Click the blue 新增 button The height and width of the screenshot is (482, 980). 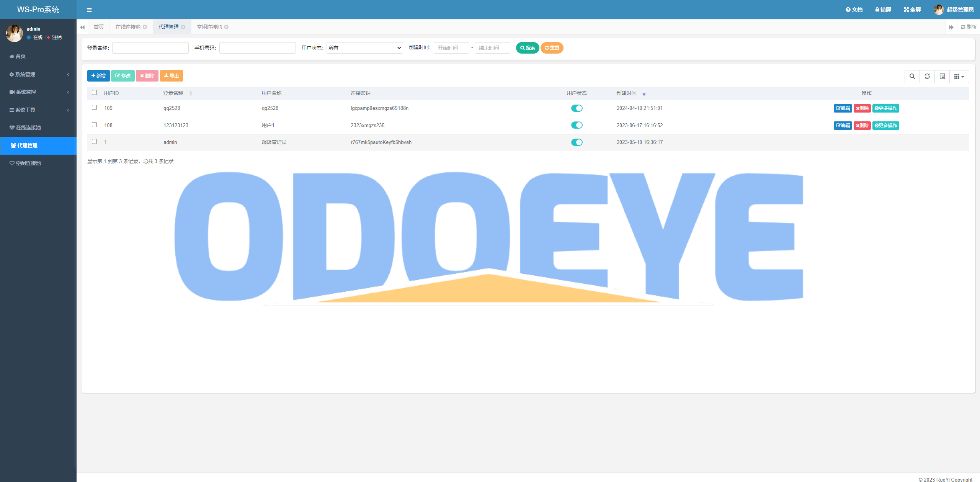pos(98,76)
